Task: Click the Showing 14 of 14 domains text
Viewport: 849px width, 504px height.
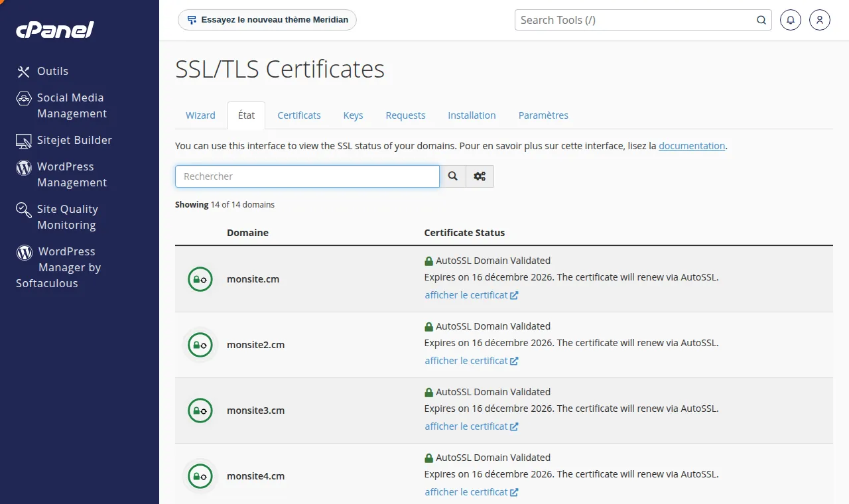Action: click(x=225, y=205)
